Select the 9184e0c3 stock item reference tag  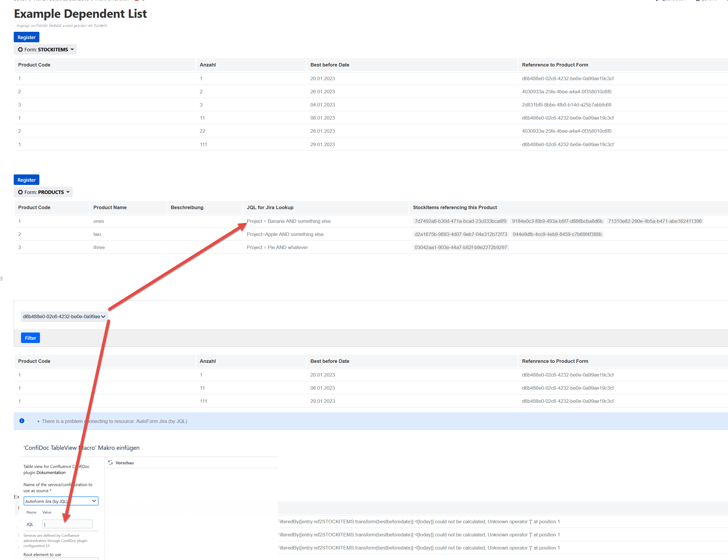coord(557,221)
